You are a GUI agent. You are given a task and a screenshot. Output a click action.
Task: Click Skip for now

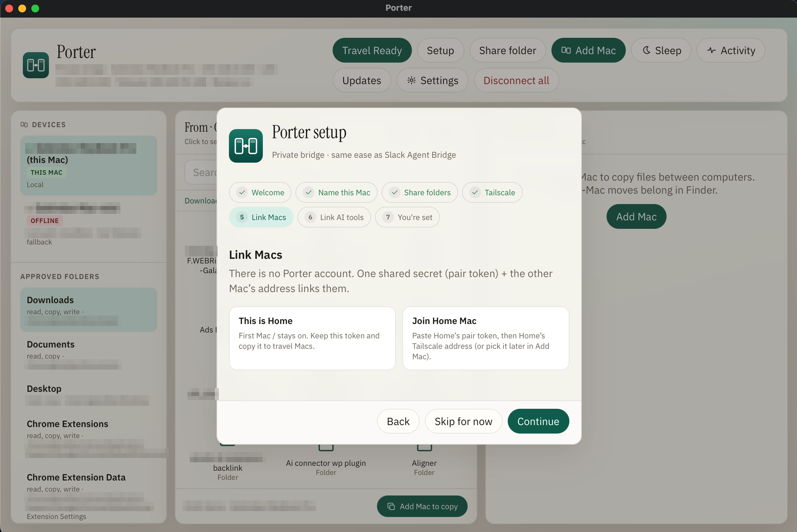click(463, 421)
